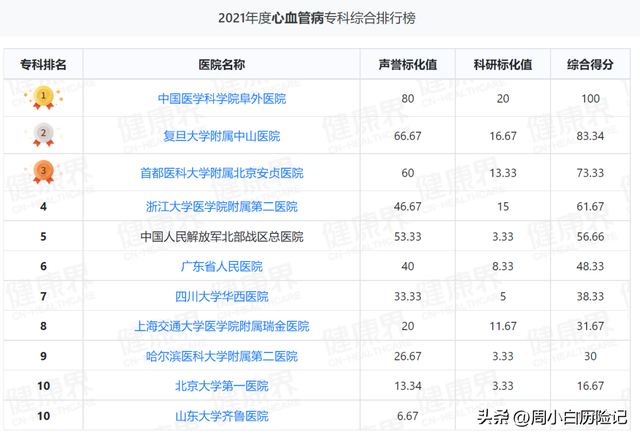Click the 声誉标化值 column header
Image resolution: width=640 pixels, height=438 pixels.
tap(408, 64)
